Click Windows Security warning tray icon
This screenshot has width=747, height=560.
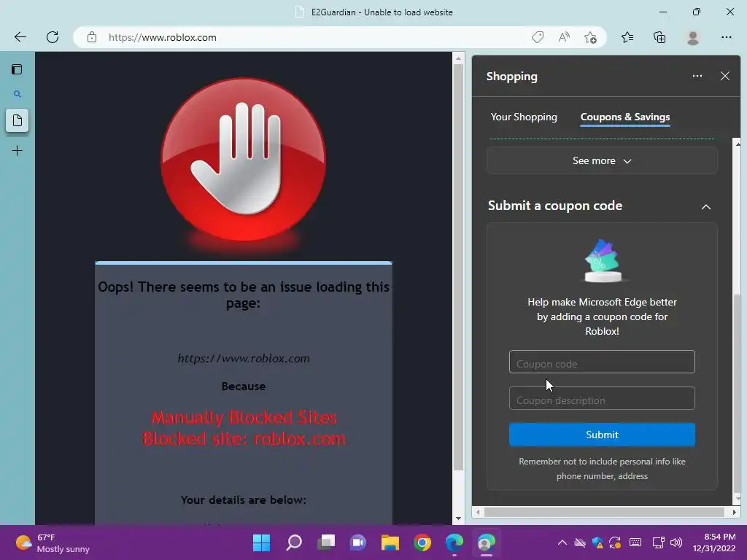pos(597,542)
